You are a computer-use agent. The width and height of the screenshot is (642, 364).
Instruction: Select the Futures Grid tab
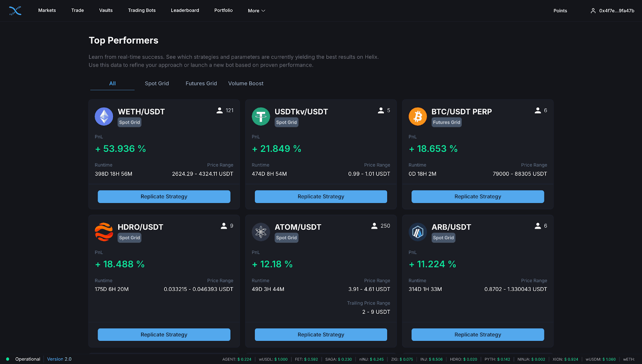tap(201, 83)
